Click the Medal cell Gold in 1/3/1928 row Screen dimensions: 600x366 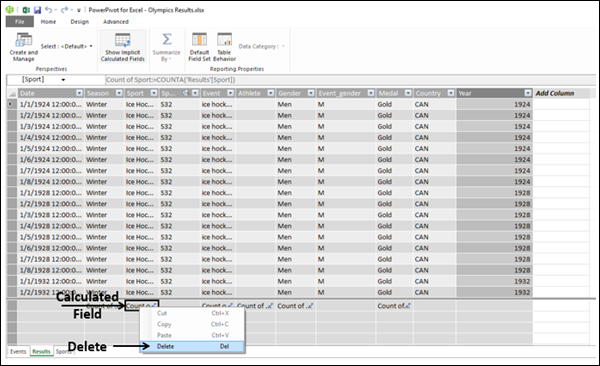click(x=394, y=215)
